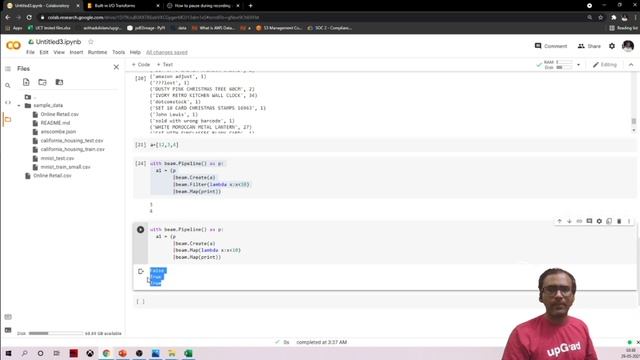Open the View menu
The width and height of the screenshot is (640, 360).
coord(59,52)
